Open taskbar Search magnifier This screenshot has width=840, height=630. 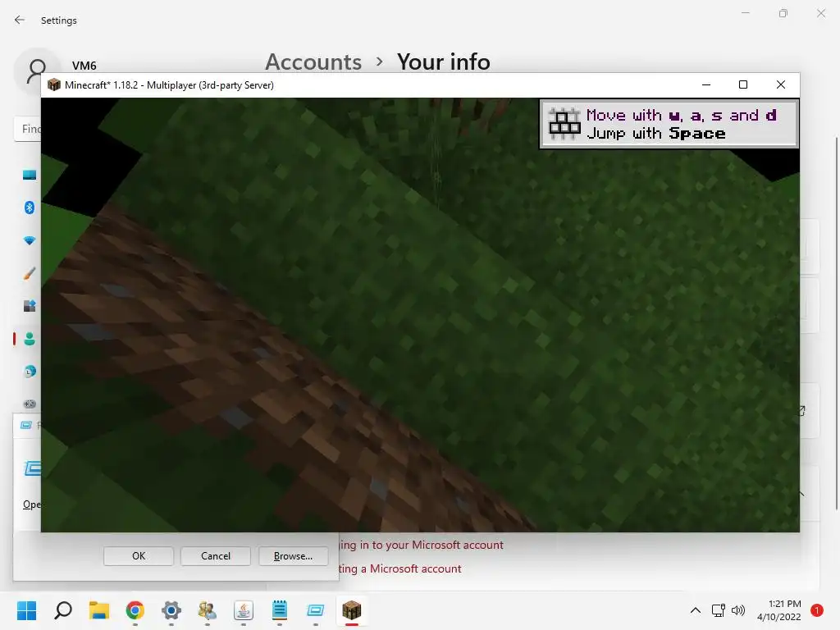point(63,610)
